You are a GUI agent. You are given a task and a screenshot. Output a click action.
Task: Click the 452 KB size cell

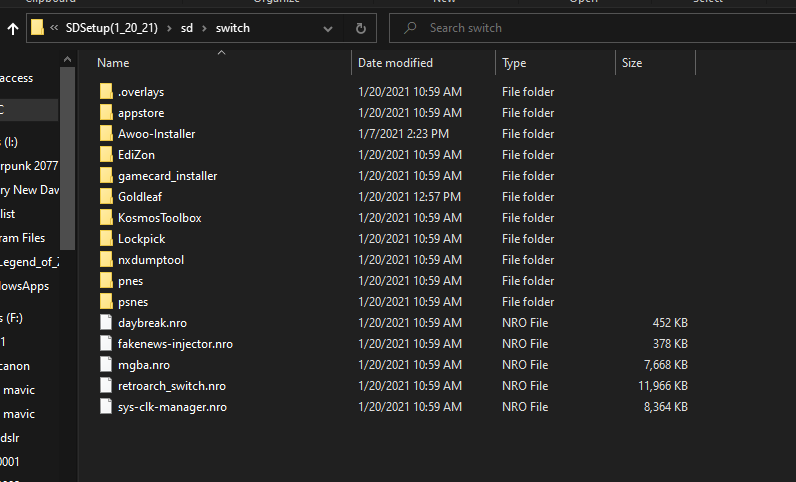(x=670, y=323)
